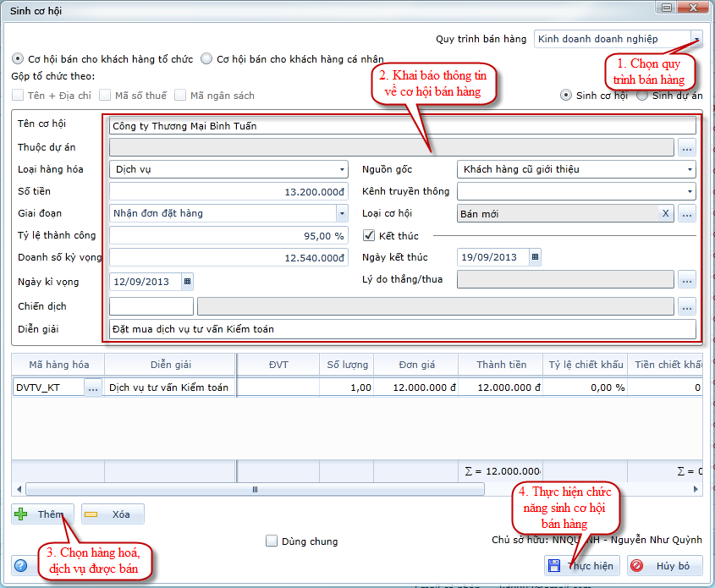Open the Giai đoạn dropdown
Screen dimensions: 715x588
(341, 213)
